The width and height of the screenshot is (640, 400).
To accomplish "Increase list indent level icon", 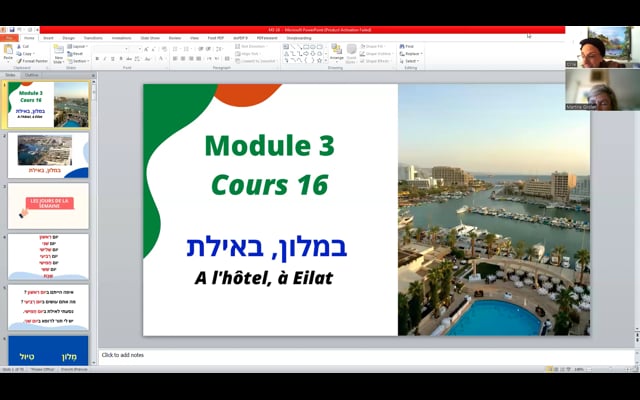I will point(208,49).
